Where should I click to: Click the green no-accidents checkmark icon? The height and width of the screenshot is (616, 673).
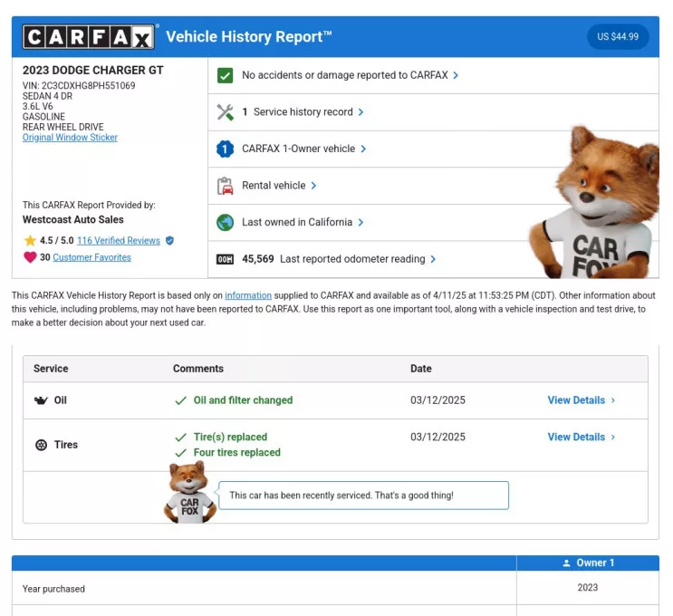click(226, 75)
